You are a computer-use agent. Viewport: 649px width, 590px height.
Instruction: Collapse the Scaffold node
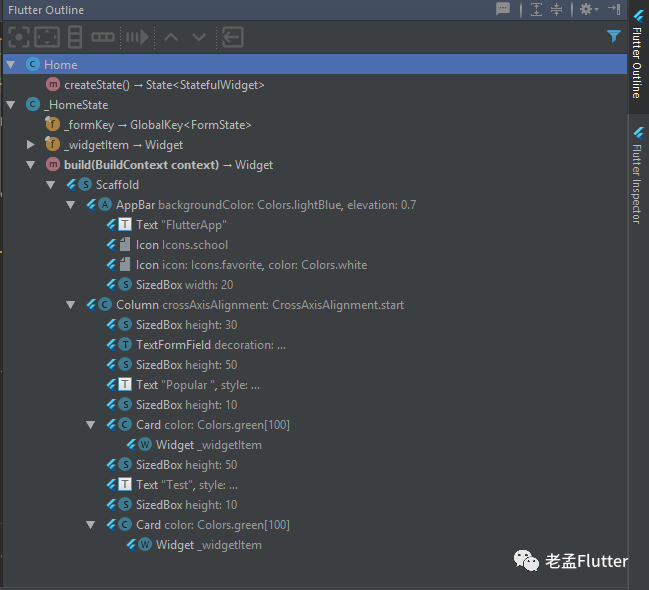[50, 185]
